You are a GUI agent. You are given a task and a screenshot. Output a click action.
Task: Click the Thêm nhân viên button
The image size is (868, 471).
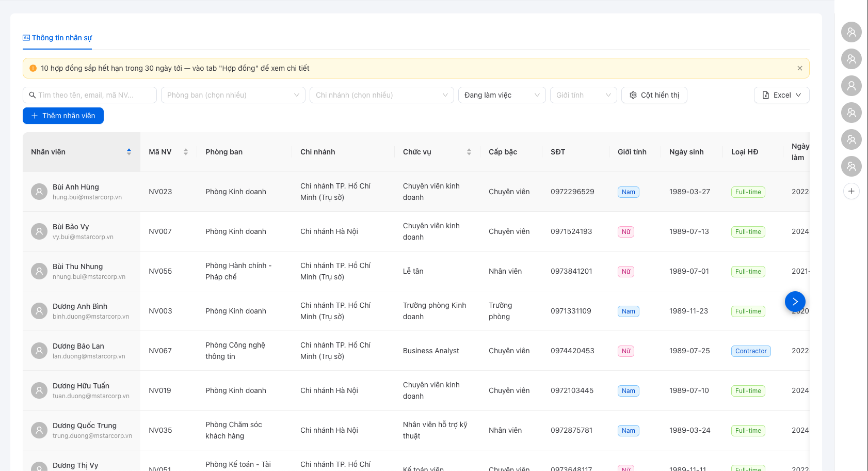[63, 116]
